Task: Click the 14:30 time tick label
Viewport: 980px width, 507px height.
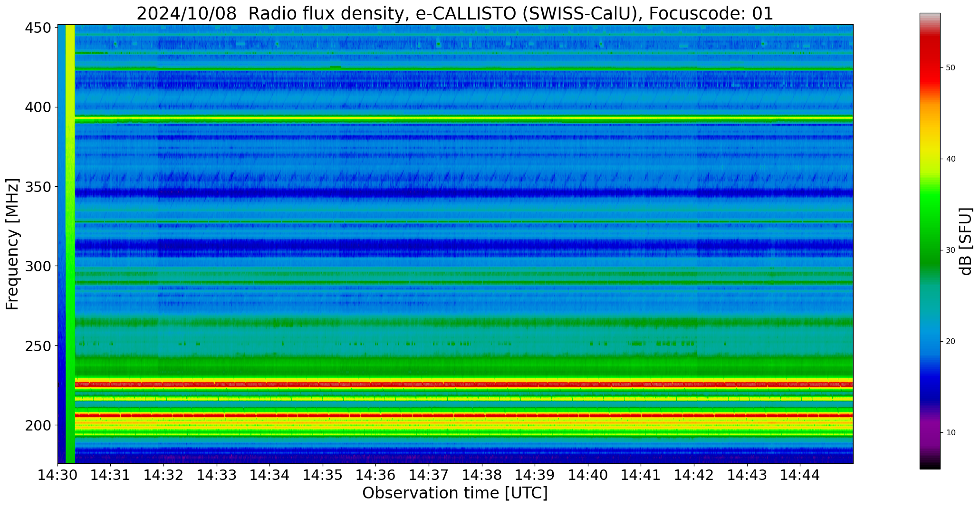Action: tap(58, 475)
